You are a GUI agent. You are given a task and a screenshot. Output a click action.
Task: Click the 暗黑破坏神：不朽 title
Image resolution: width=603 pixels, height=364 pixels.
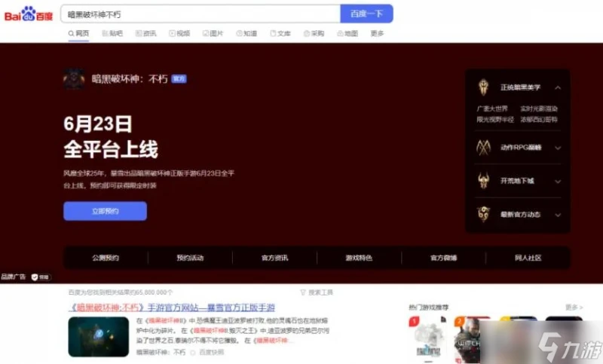pos(130,79)
